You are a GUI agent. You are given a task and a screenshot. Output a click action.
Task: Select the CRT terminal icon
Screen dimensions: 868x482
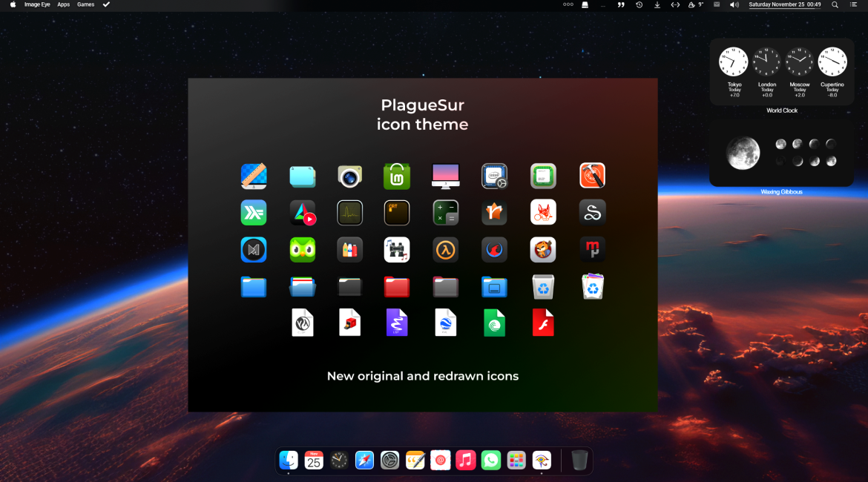[x=397, y=212]
